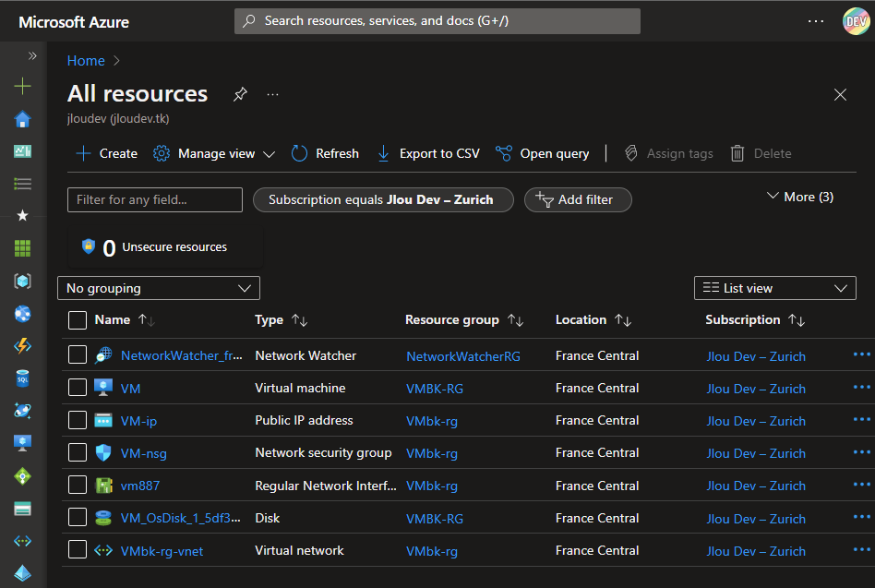Open top bar ellipsis overflow menu
Viewport: 875px width, 588px height.
click(816, 21)
